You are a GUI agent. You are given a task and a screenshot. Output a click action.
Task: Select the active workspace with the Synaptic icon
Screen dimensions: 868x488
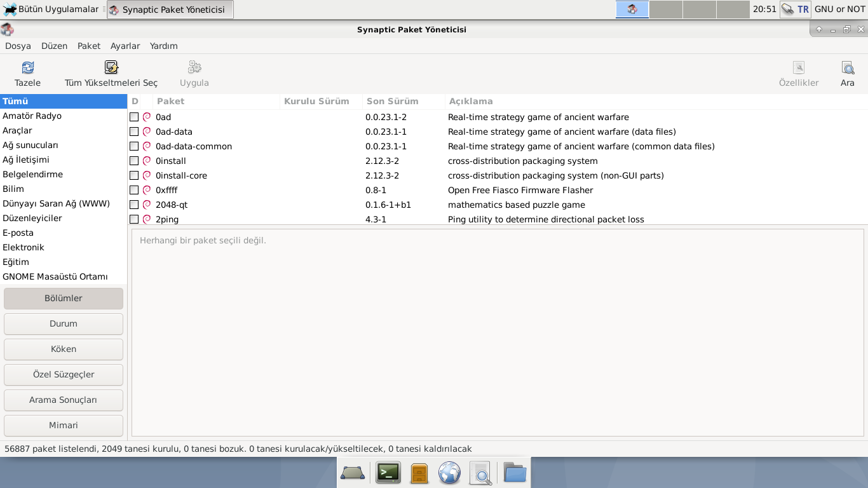coord(632,10)
